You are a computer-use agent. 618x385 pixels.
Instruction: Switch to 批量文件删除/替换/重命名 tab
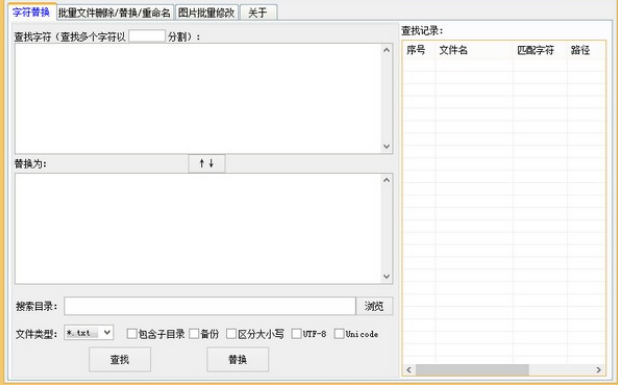click(115, 13)
